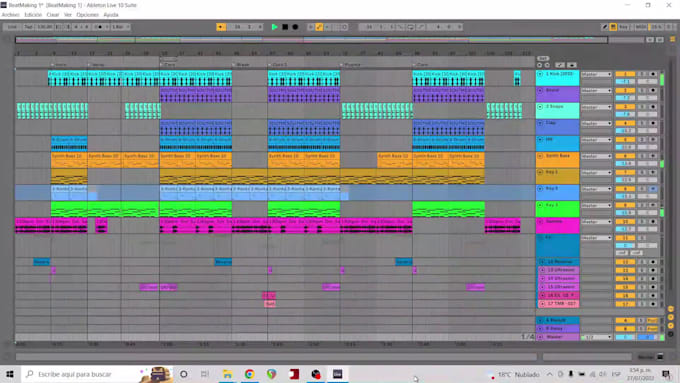Click the horizontal arrangement scrollbar

tap(276, 357)
